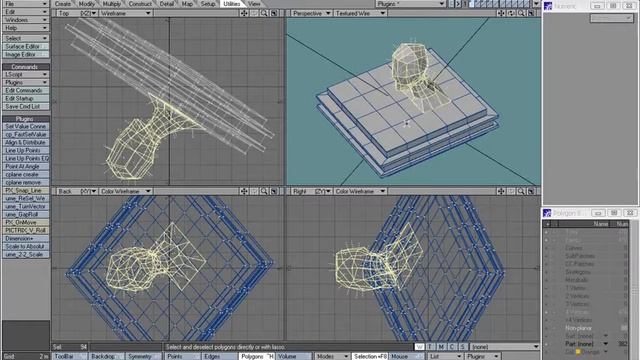Click the plus button in Statistics header

point(547,224)
